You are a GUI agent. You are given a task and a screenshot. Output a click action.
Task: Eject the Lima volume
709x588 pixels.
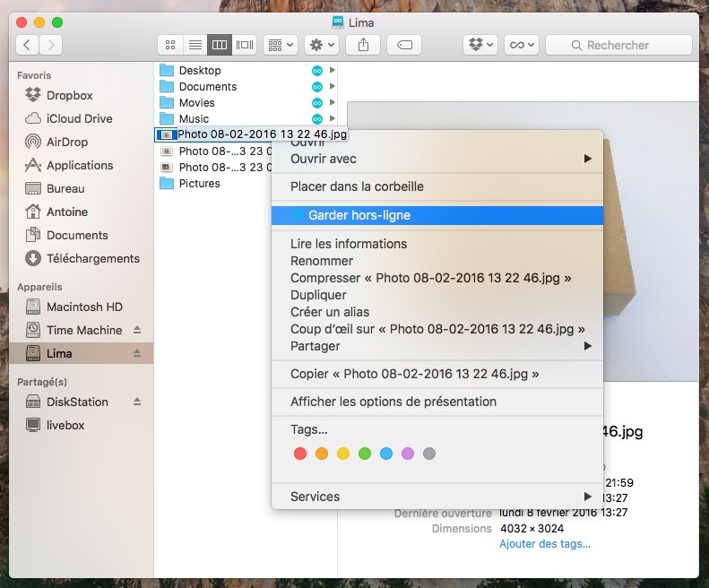pyautogui.click(x=137, y=353)
